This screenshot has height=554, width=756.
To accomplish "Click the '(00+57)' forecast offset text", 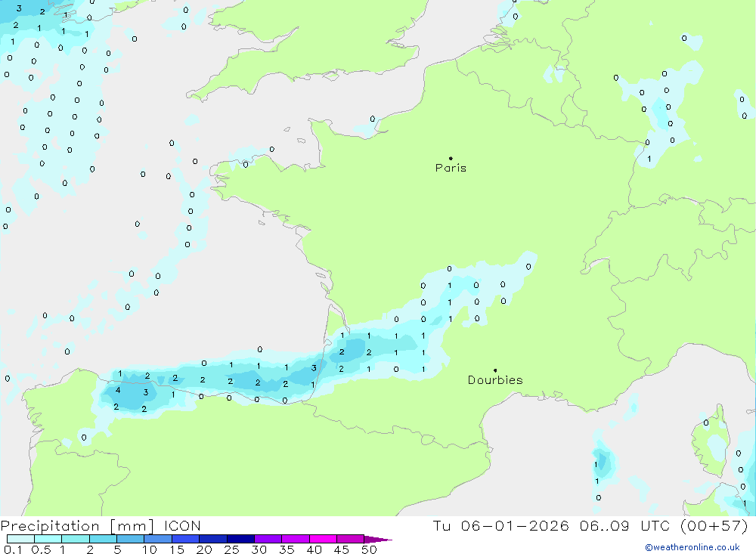I will pyautogui.click(x=714, y=525).
